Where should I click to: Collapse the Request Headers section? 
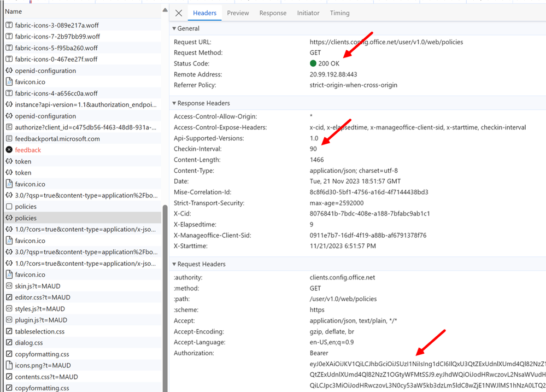point(174,264)
